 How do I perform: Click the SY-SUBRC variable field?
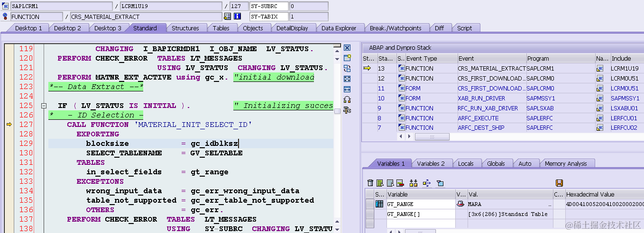269,6
